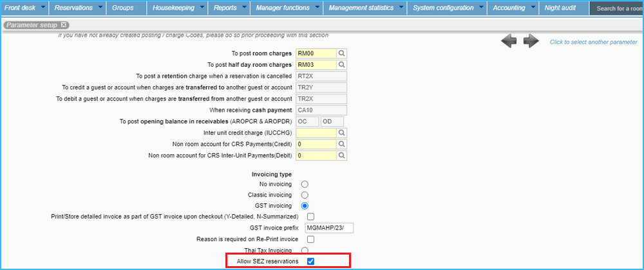Select Classic invoicing radio button
This screenshot has width=644, height=270.
pyautogui.click(x=305, y=195)
